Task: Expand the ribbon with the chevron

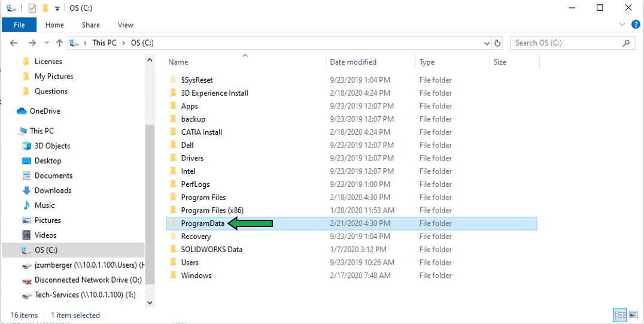Action: (622, 25)
